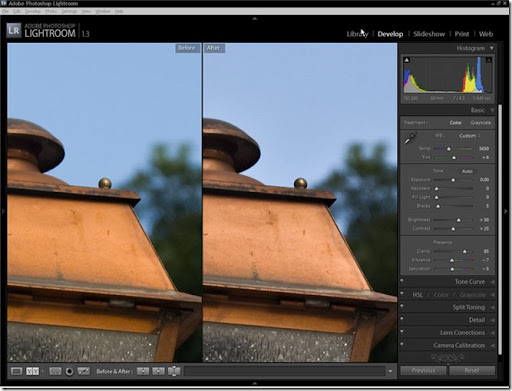Open the Window menu
This screenshot has width=512, height=391.
pyautogui.click(x=103, y=11)
